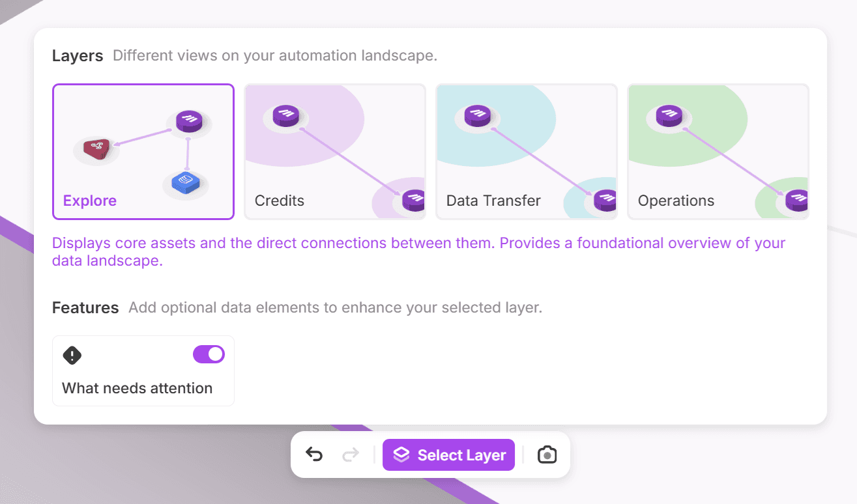Click the purple node in Credits preview
Viewport: 857px width, 504px height.
click(x=285, y=116)
